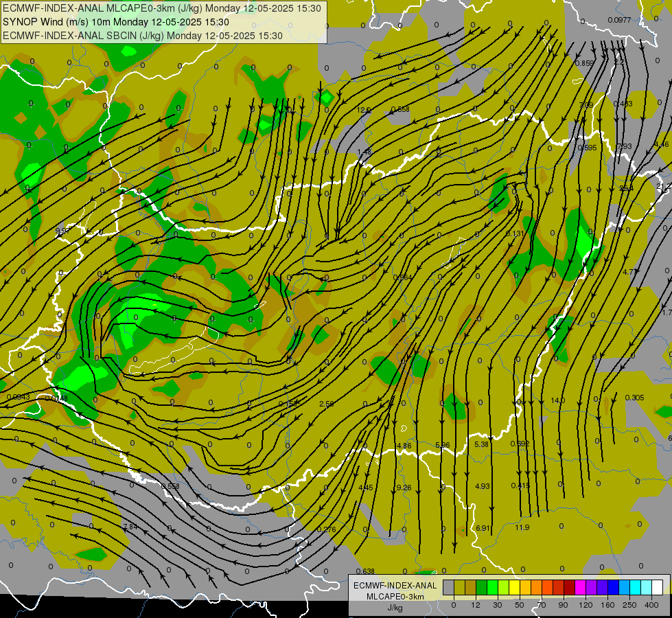Screen dimensions: 672x618
Task: Select the yellow swatch in the color scale
Action: [514, 587]
